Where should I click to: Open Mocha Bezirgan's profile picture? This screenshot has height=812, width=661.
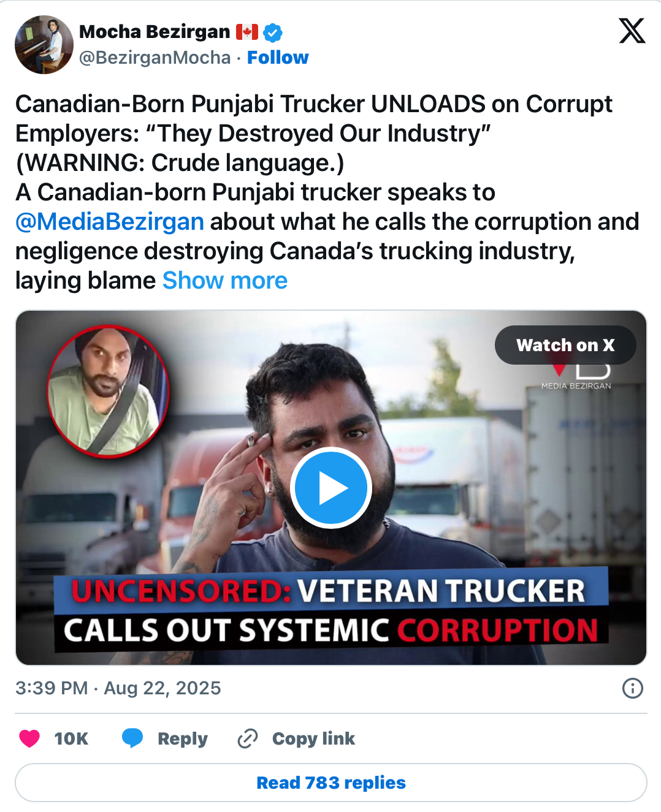[44, 45]
